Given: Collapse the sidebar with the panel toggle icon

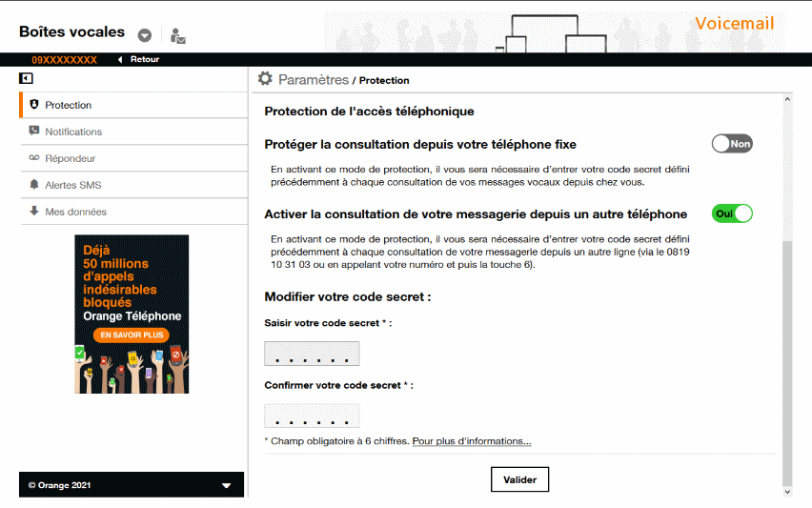Looking at the screenshot, I should click(x=26, y=78).
